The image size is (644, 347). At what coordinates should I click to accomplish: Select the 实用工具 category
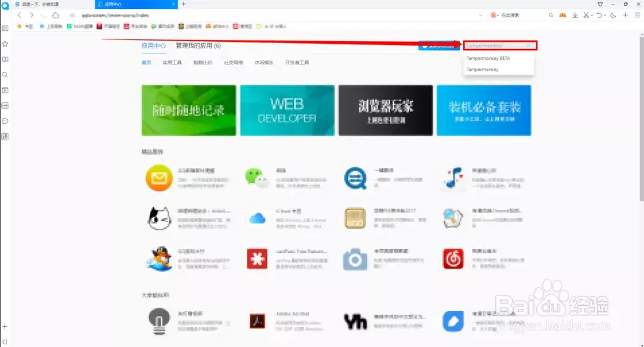[x=172, y=62]
